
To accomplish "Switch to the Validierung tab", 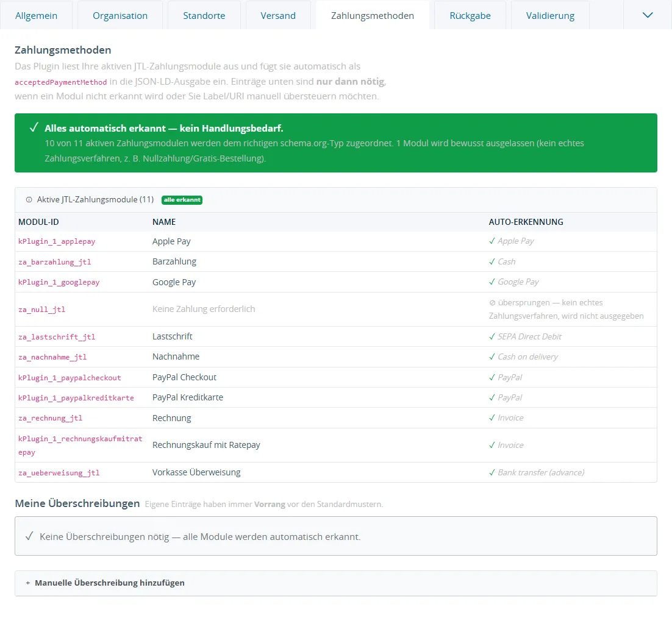I will pos(550,15).
